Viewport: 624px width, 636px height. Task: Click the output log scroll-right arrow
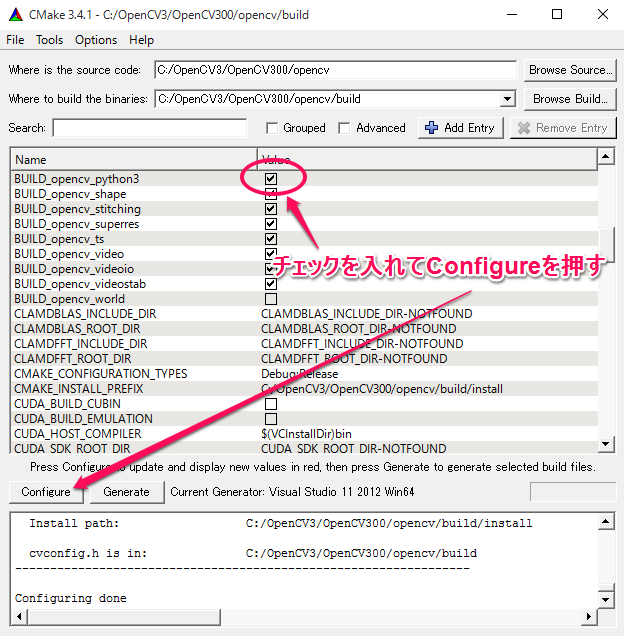pos(589,617)
